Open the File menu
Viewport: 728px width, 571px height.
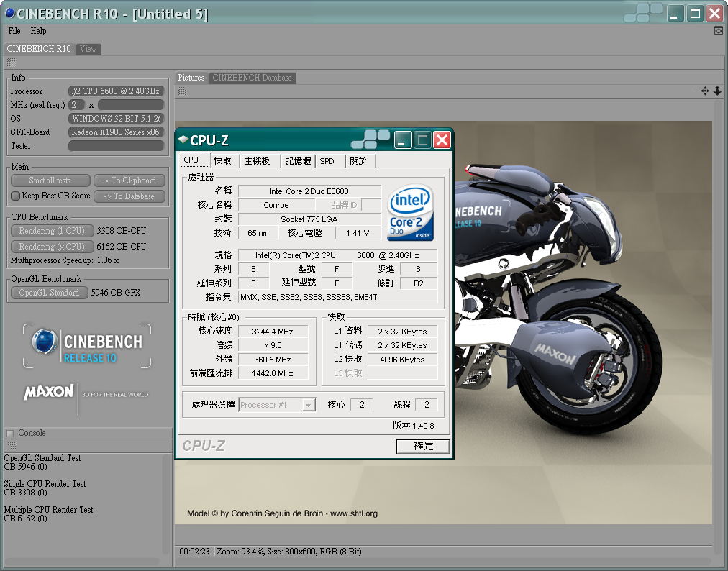pos(14,31)
